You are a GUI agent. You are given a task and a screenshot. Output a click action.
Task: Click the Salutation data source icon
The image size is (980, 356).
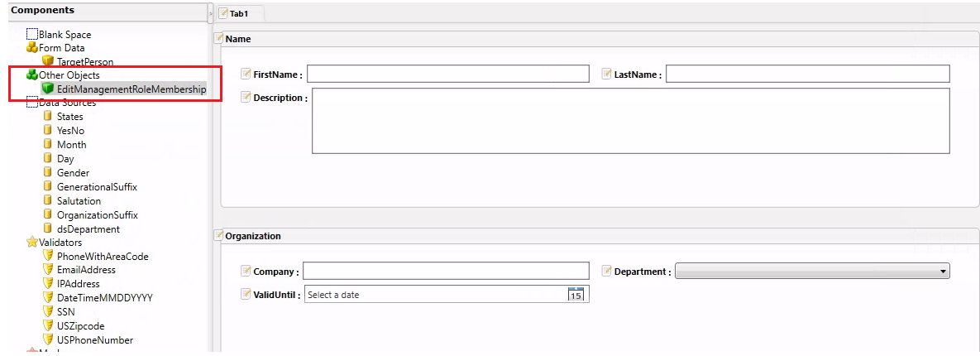tap(47, 200)
